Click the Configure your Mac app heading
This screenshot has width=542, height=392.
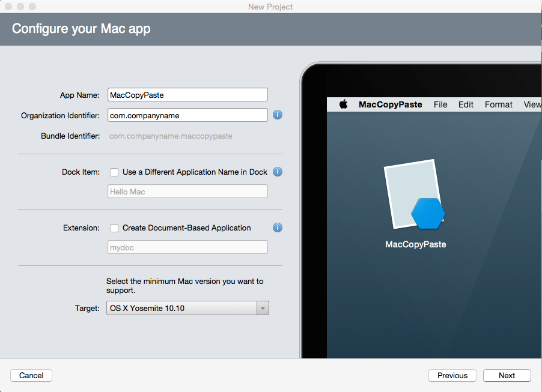click(81, 29)
